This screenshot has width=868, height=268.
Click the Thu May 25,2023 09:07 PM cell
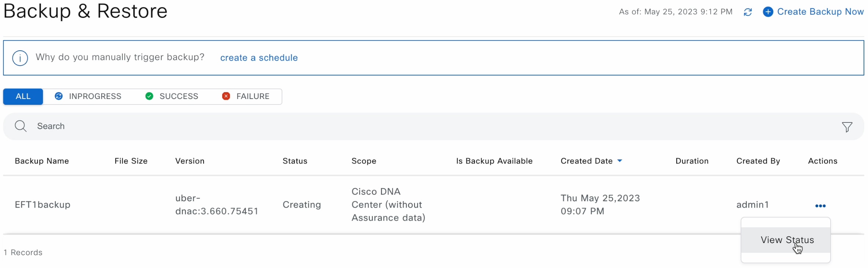(600, 205)
